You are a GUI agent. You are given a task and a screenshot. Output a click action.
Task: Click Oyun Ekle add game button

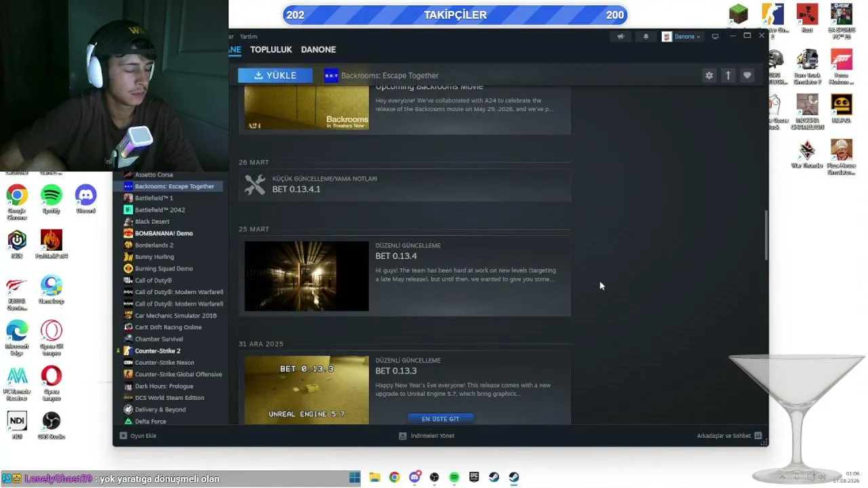(138, 436)
